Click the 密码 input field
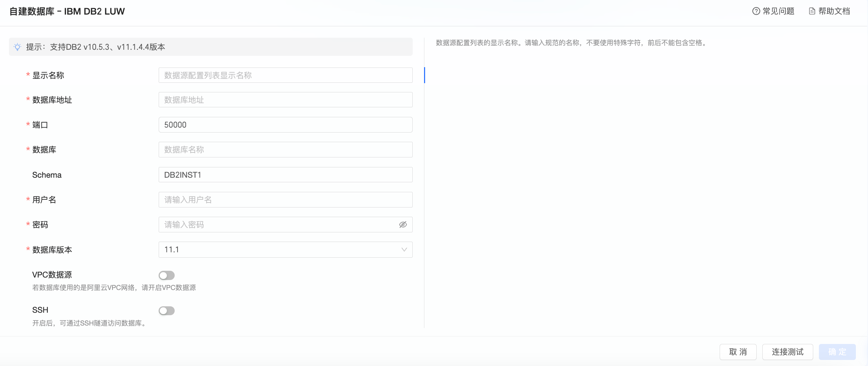The image size is (868, 366). point(285,225)
